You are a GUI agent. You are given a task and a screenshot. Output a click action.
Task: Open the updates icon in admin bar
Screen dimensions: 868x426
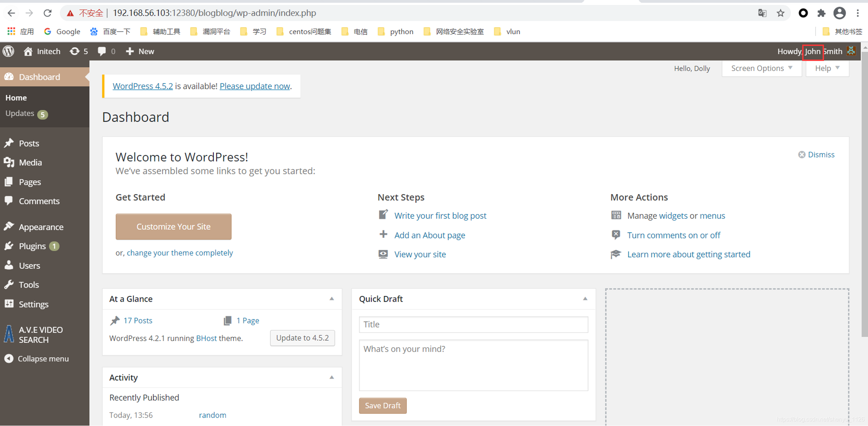point(74,51)
